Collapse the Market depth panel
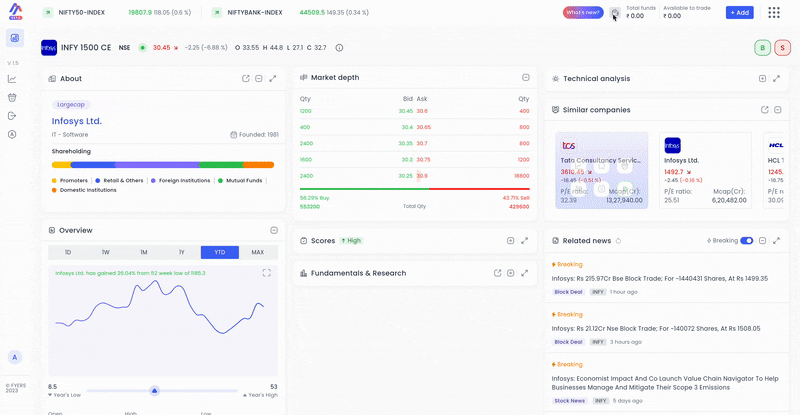 526,78
